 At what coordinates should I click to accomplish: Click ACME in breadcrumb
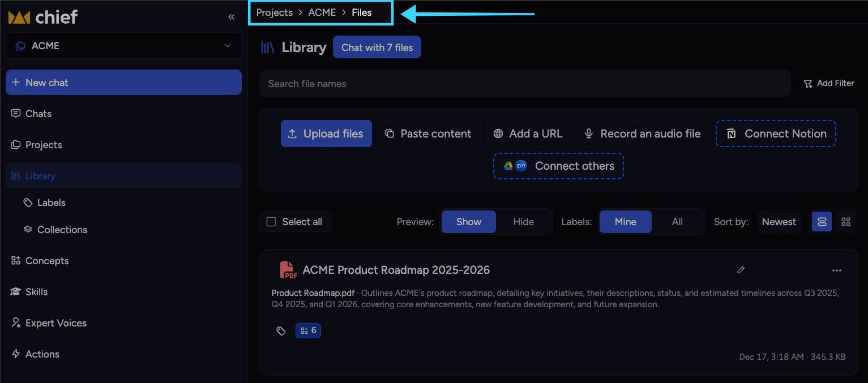pyautogui.click(x=322, y=12)
